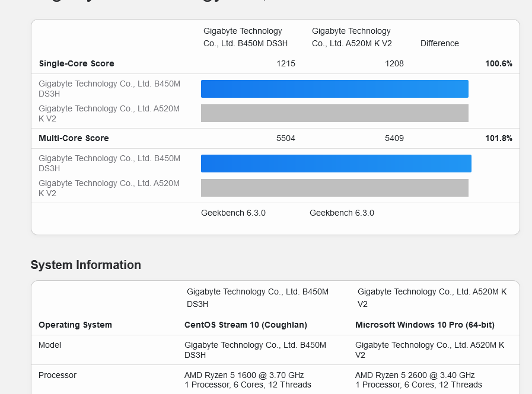Click CentOS Stream 10 (Coughlan) cell
The width and height of the screenshot is (532, 394).
tap(246, 325)
